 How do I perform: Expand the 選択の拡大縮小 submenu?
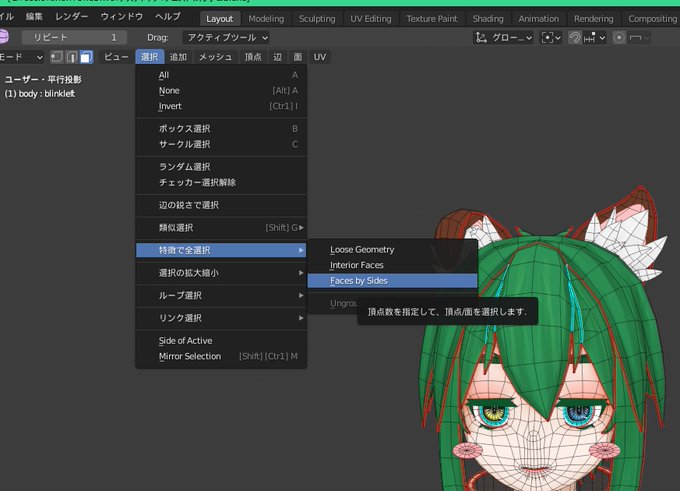pos(221,273)
